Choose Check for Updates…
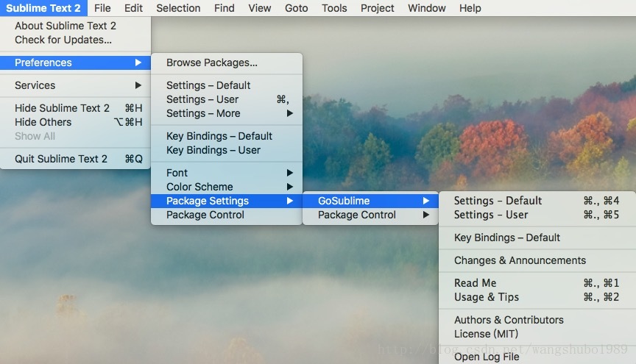The width and height of the screenshot is (636, 364). [75, 40]
